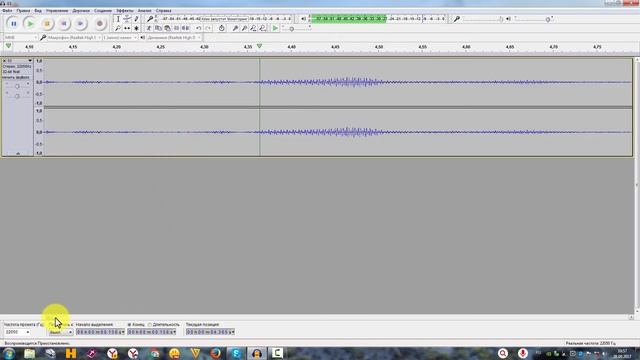Screen dimensions: 640x360
Task: Click the Cut scissors icon
Action: 149,28
